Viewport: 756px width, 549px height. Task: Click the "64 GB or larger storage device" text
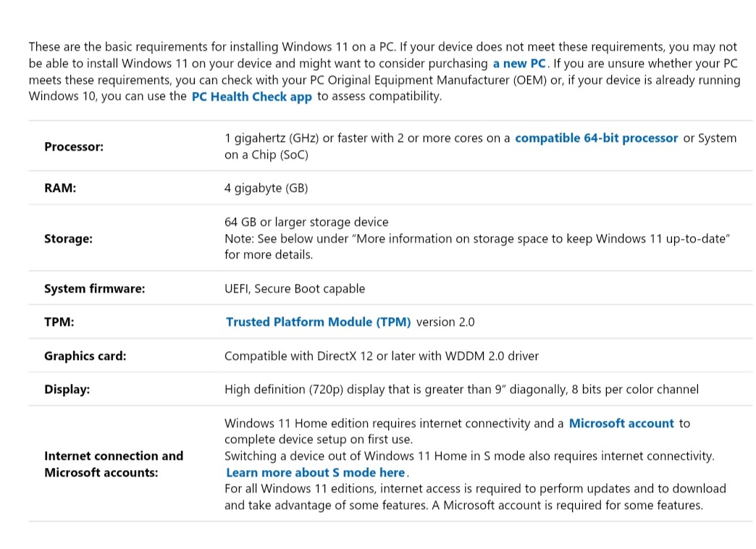pyautogui.click(x=306, y=222)
